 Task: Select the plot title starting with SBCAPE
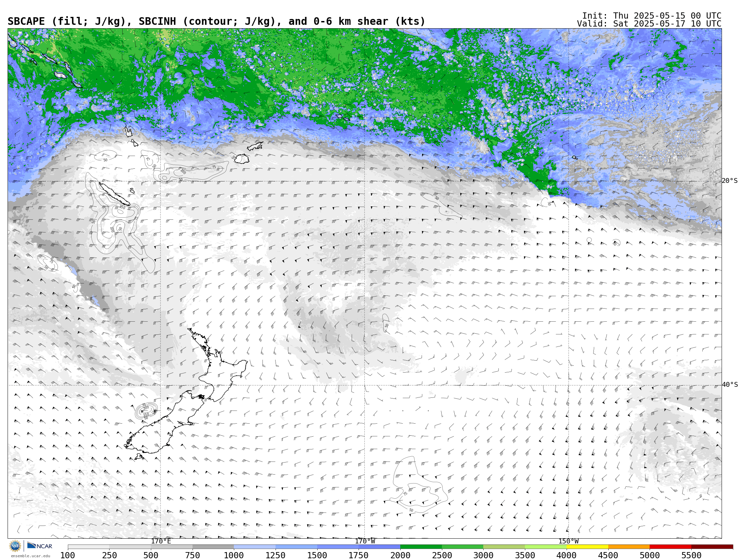coord(216,21)
